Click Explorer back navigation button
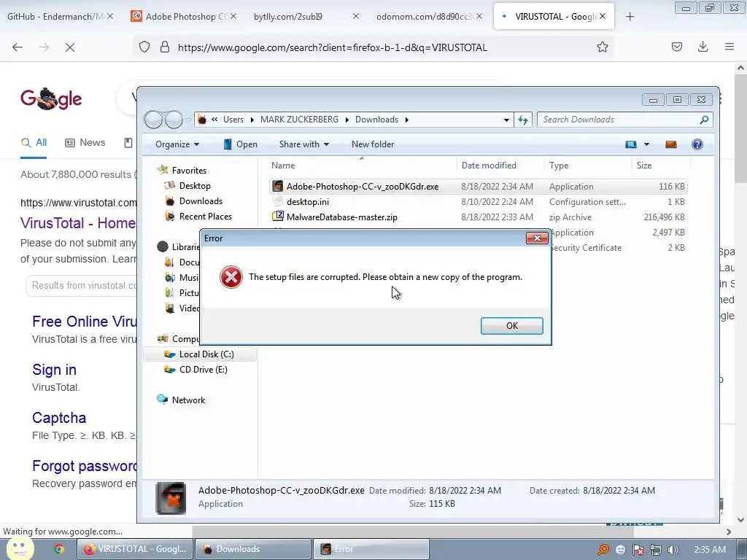Image resolution: width=747 pixels, height=560 pixels. 153,120
